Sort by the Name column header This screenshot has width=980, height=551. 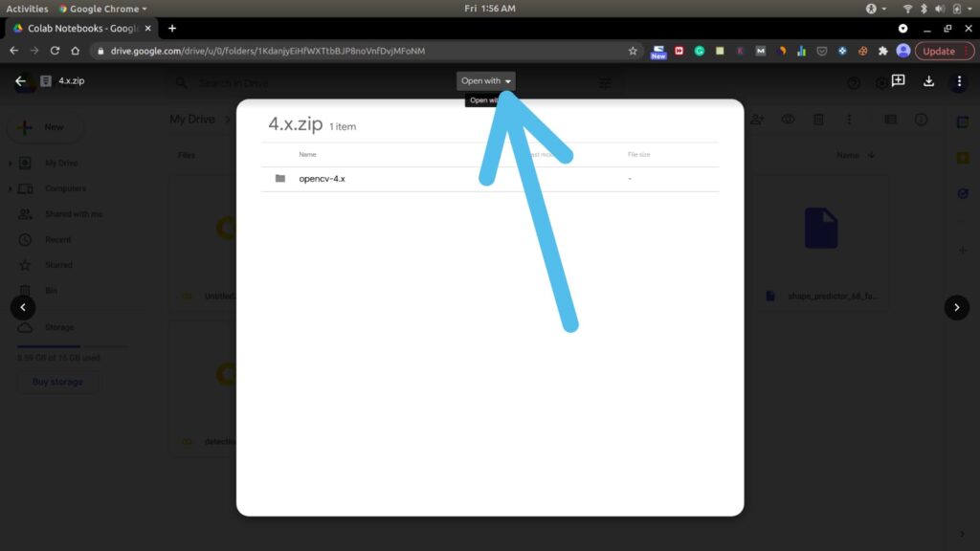click(x=307, y=154)
